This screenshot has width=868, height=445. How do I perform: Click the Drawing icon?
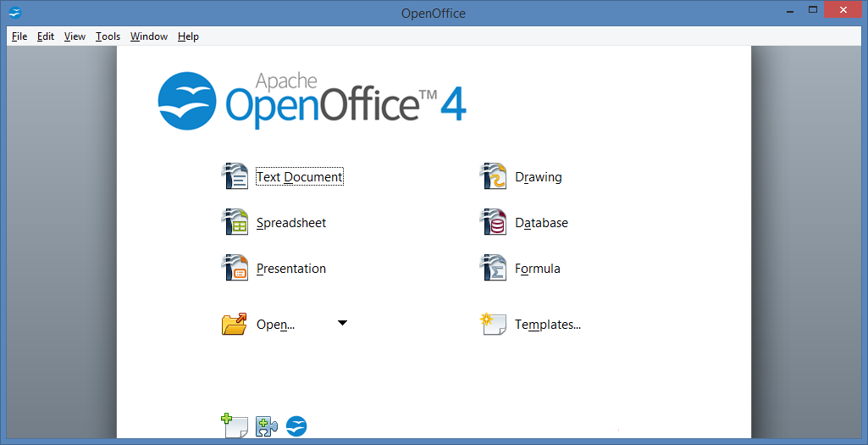click(x=493, y=177)
